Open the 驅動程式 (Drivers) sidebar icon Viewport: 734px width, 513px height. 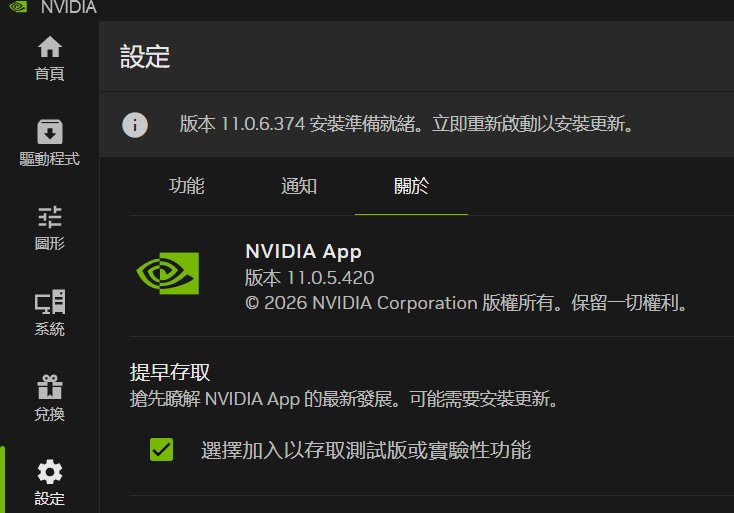coord(49,132)
